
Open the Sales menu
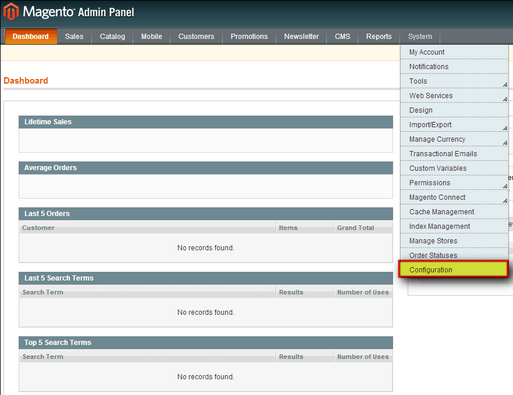click(x=74, y=36)
